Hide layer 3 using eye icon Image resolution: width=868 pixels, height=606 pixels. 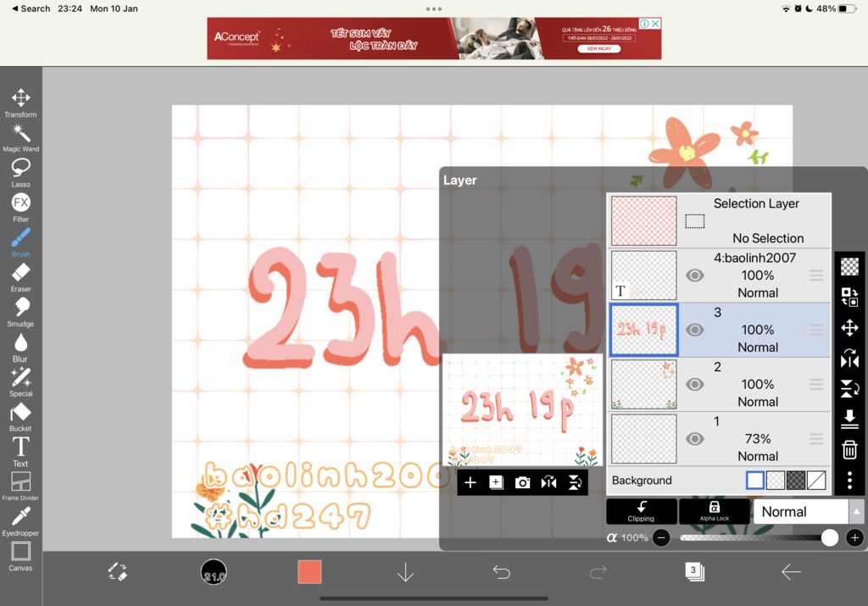pos(695,330)
